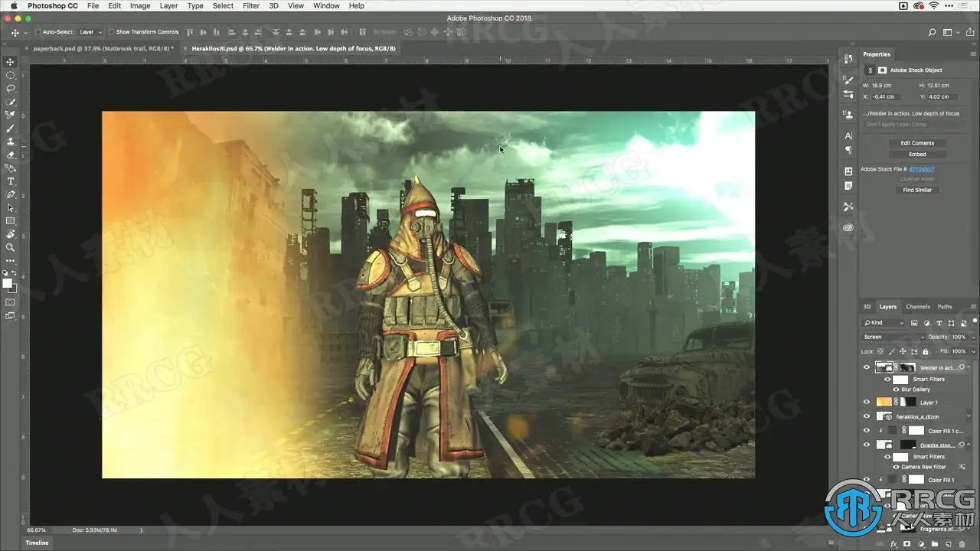Image resolution: width=980 pixels, height=551 pixels.
Task: Expand the heraklios_a_dizon layer group
Action: click(x=969, y=416)
